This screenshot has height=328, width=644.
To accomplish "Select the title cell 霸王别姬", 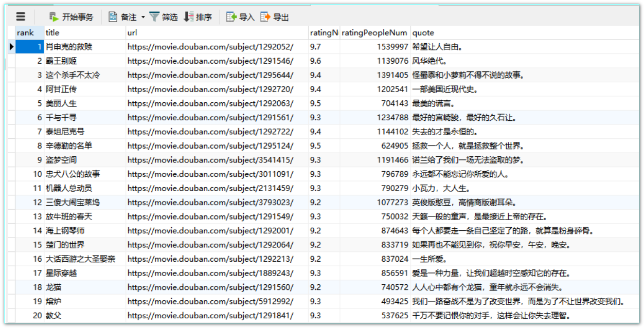I will click(85, 61).
